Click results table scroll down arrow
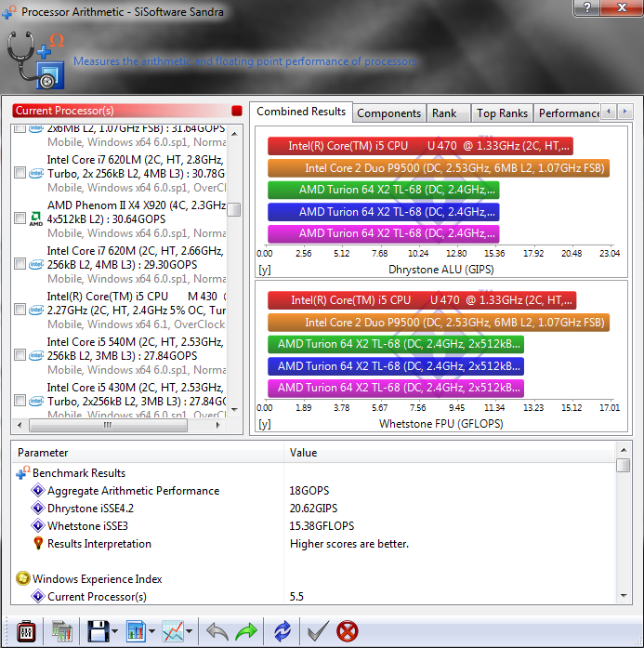The image size is (644, 648). [x=624, y=596]
